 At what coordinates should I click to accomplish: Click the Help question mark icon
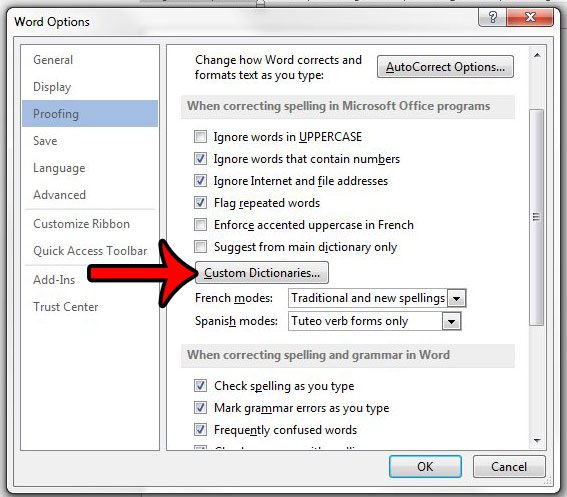492,17
